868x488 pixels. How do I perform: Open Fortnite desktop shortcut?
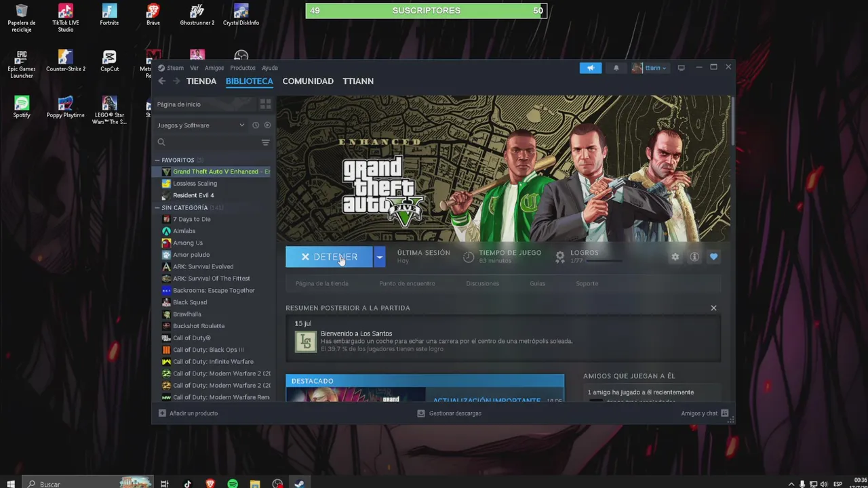[109, 15]
